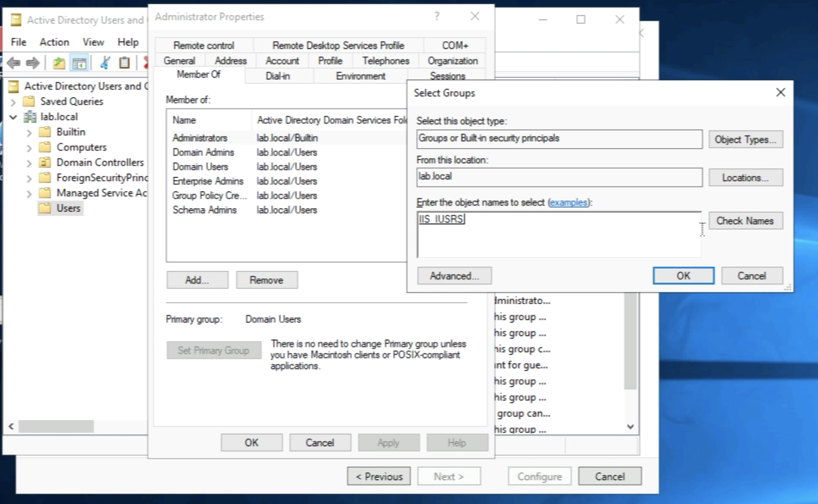The height and width of the screenshot is (504, 818).
Task: Click the Forward arrow toolbar icon
Action: [33, 63]
